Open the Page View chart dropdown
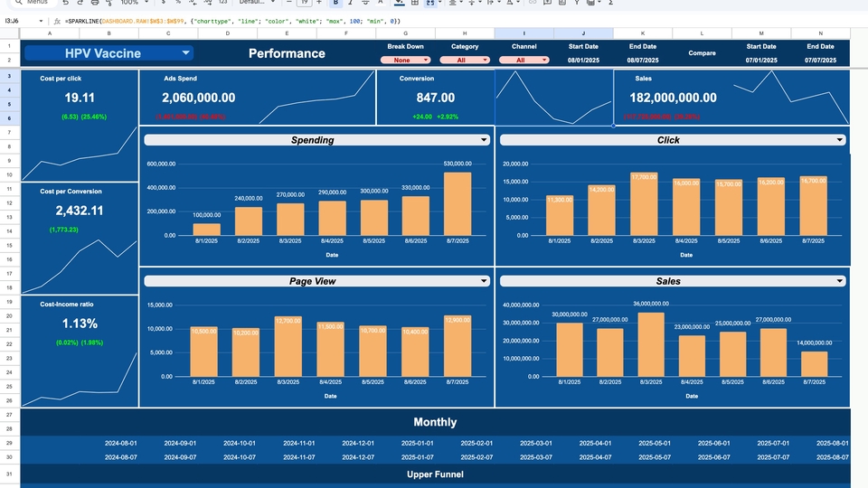 [485, 281]
